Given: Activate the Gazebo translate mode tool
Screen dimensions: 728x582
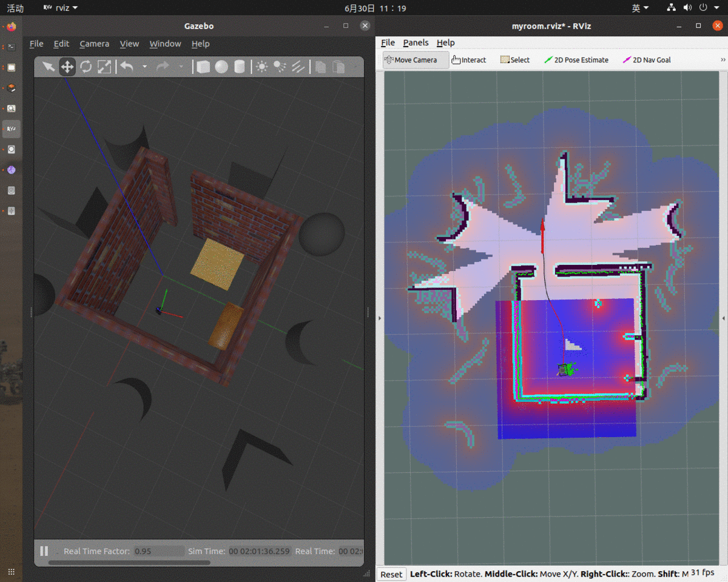Looking at the screenshot, I should pos(67,67).
